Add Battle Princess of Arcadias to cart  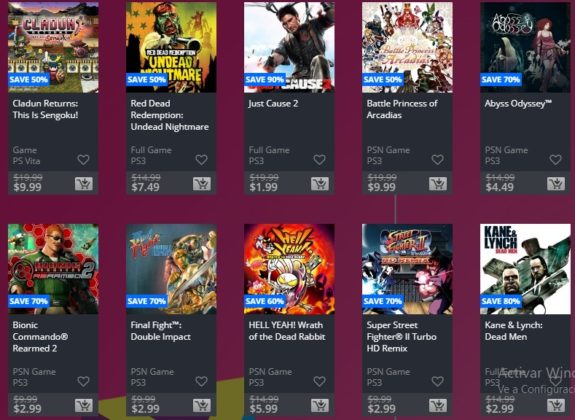pos(438,184)
